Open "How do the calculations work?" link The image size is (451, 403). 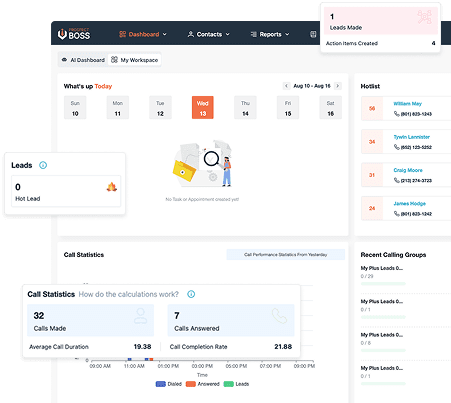(x=129, y=294)
